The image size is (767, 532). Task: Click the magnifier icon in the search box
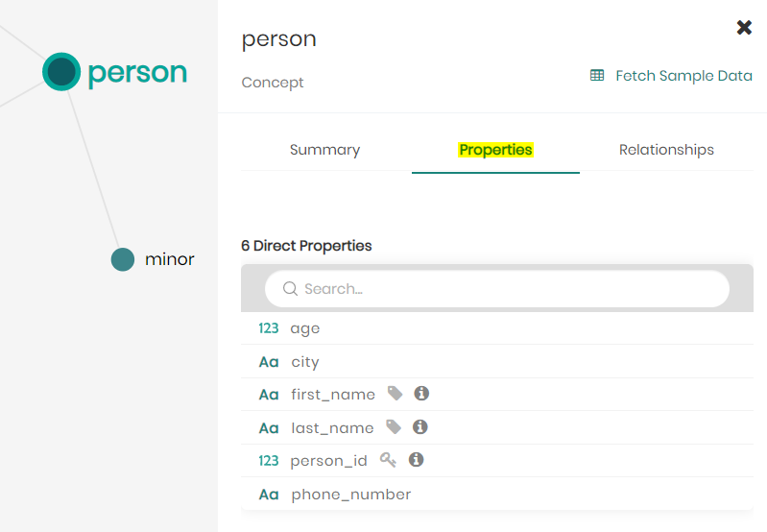pyautogui.click(x=290, y=289)
